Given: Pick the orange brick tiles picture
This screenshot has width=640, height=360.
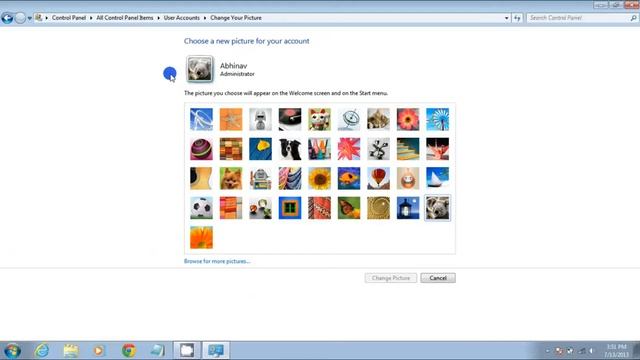Looking at the screenshot, I should coord(231,208).
